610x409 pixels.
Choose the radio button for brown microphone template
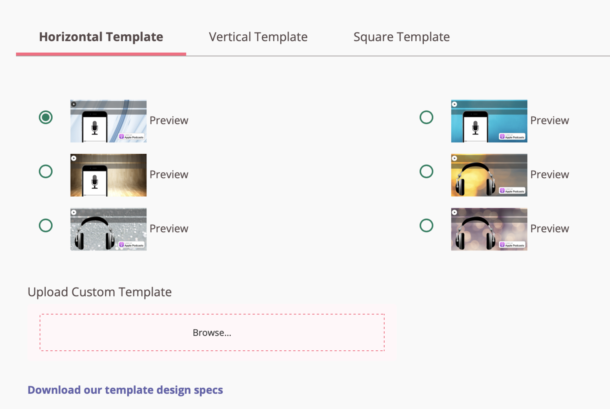pos(45,172)
